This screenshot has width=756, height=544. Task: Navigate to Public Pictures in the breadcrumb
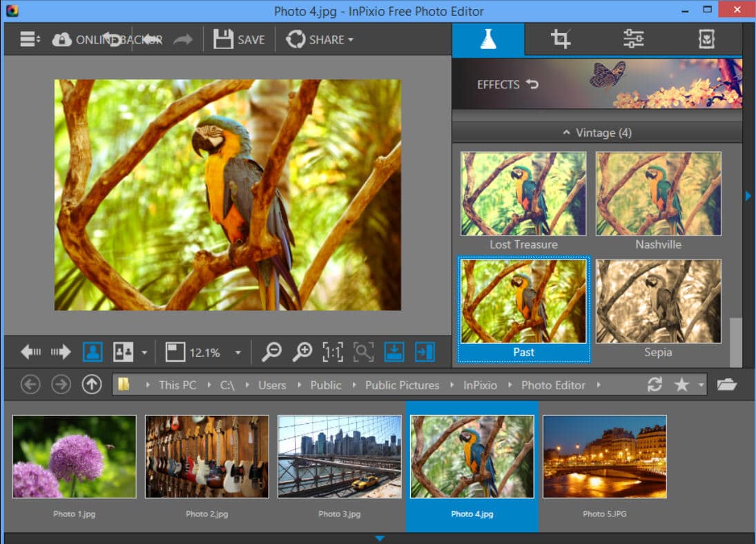pos(401,385)
